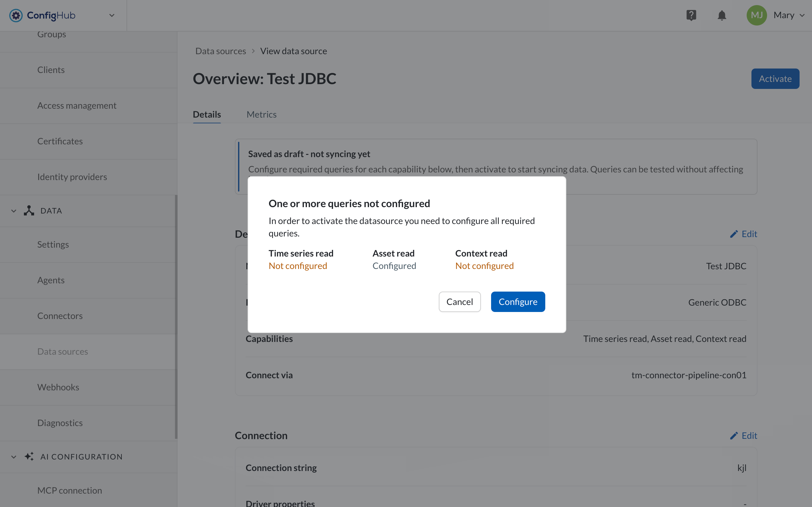Go to the Data sources breadcrumb link
The image size is (812, 507).
221,51
